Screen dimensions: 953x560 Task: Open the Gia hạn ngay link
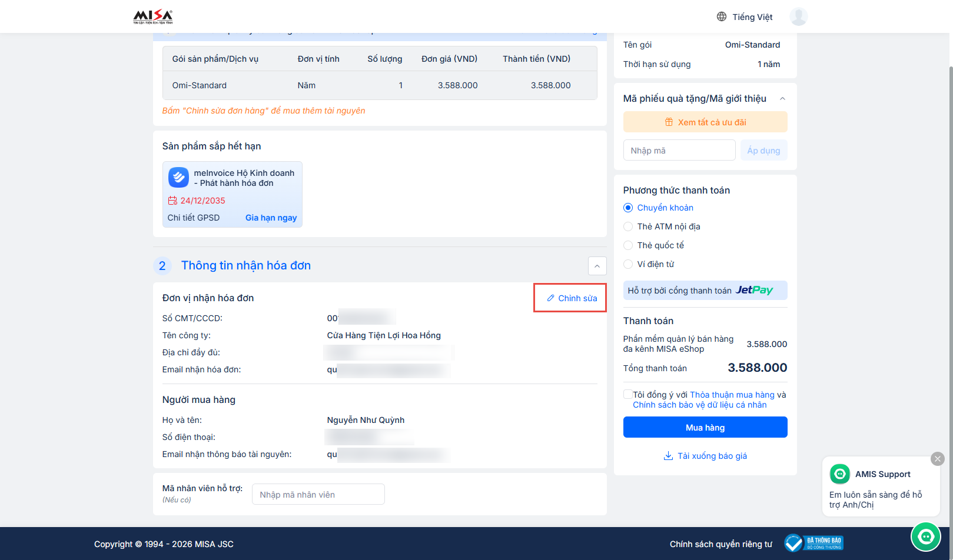tap(271, 218)
